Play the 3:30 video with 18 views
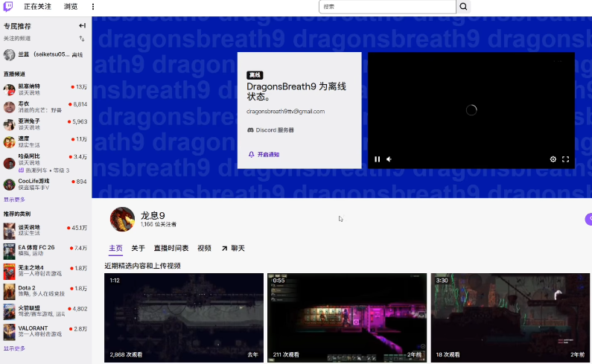 510,318
